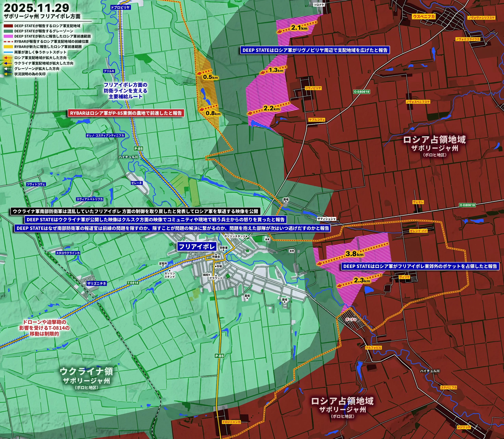Click the magenta legend color swatch
This screenshot has width=504, height=439.
(8, 36)
